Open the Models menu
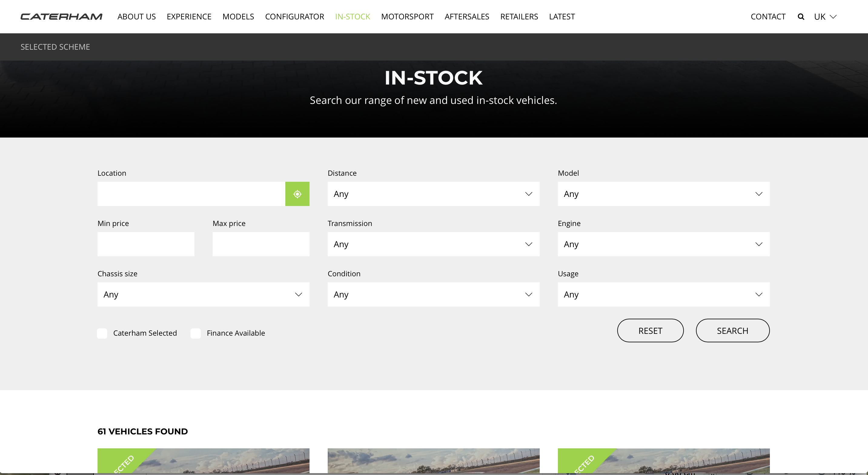 238,17
